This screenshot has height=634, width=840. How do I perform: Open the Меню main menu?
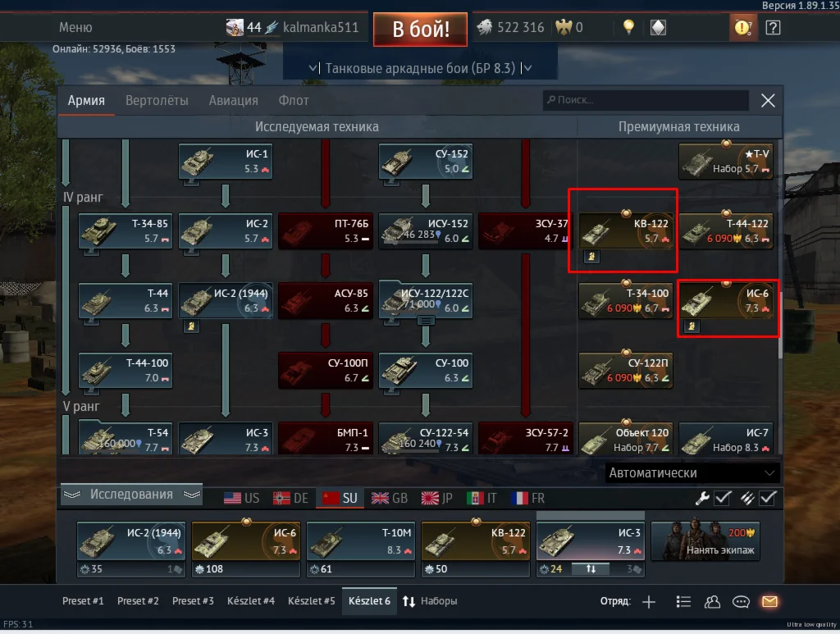click(75, 27)
